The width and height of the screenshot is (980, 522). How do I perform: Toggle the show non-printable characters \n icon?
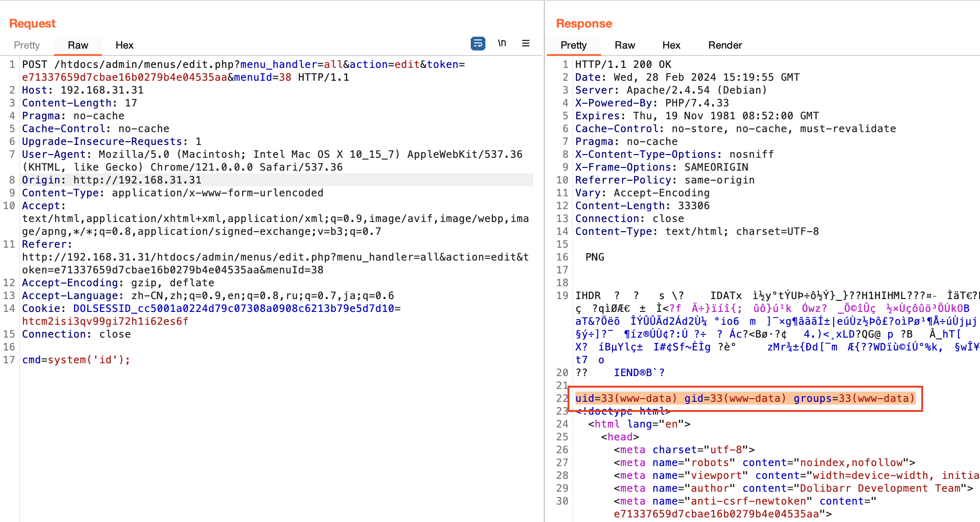click(x=502, y=43)
